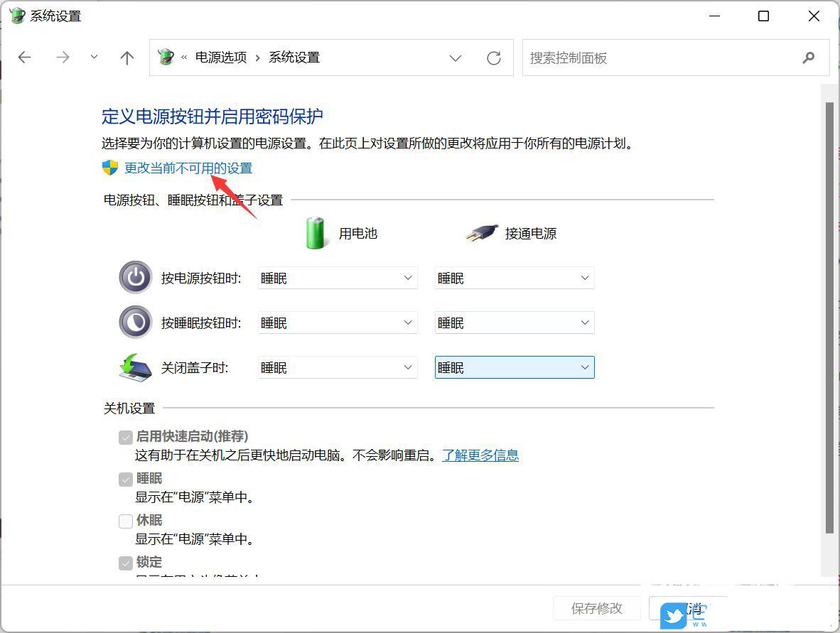Screen dimensions: 840x633
Task: Click the vertical scrollbar thumb
Action: (x=829, y=318)
